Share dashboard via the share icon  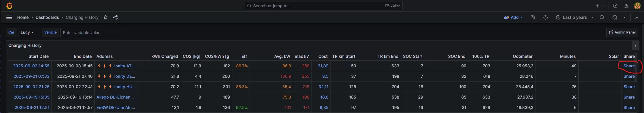tap(115, 17)
